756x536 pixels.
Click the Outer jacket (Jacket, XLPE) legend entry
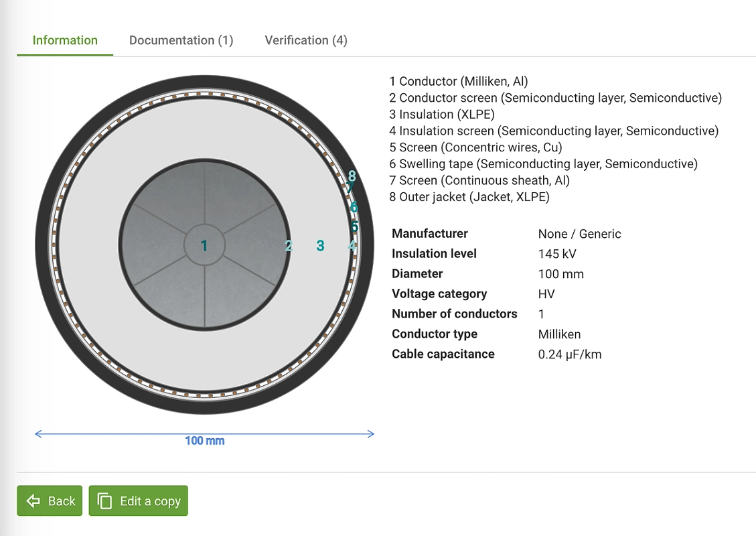[469, 197]
